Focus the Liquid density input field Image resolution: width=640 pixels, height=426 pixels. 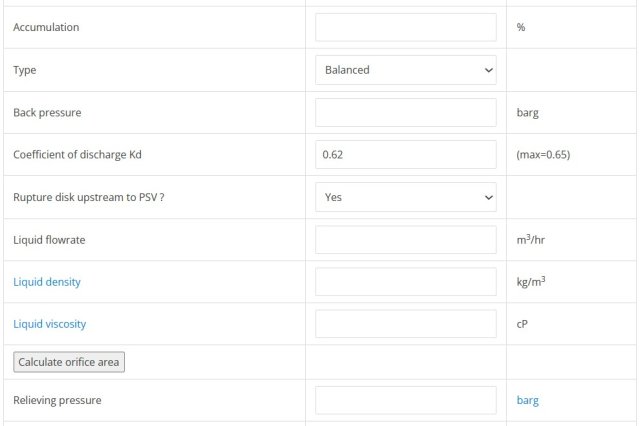[x=406, y=282]
